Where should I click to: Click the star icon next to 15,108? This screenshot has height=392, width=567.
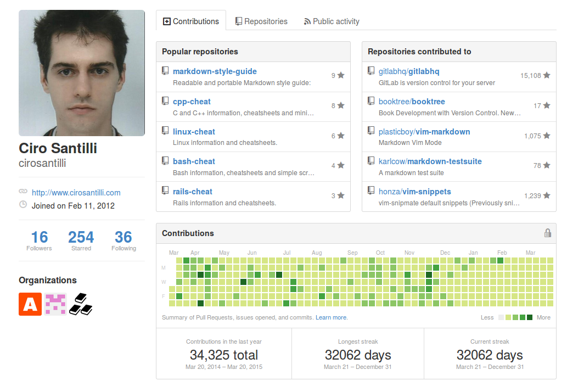click(x=546, y=75)
